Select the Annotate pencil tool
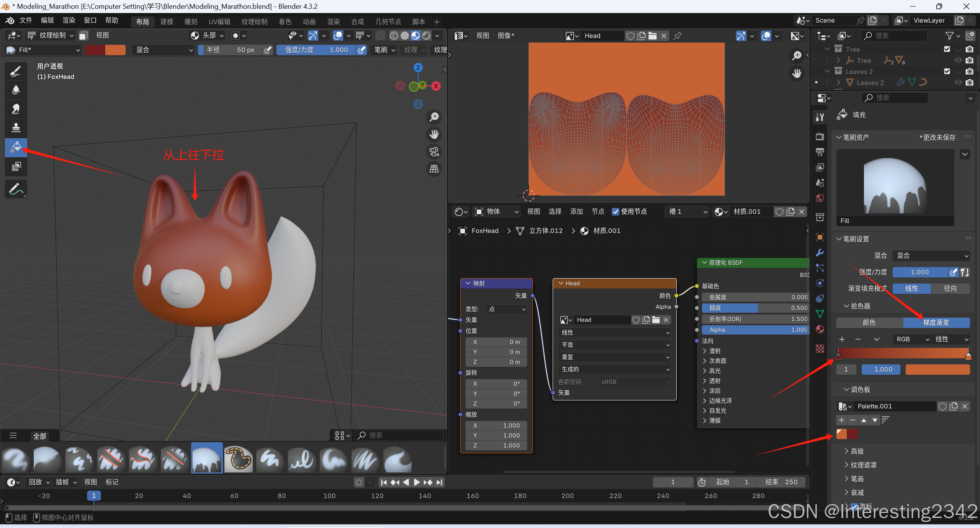The width and height of the screenshot is (980, 528). pos(16,189)
